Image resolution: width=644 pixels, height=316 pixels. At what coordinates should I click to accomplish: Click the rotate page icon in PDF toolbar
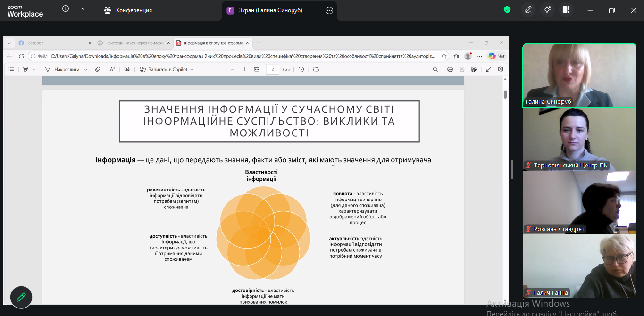[x=301, y=69]
